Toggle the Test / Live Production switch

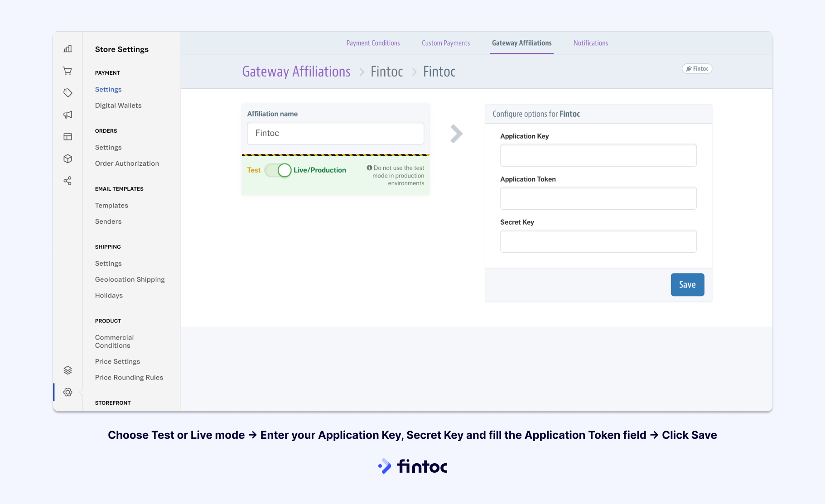point(278,170)
